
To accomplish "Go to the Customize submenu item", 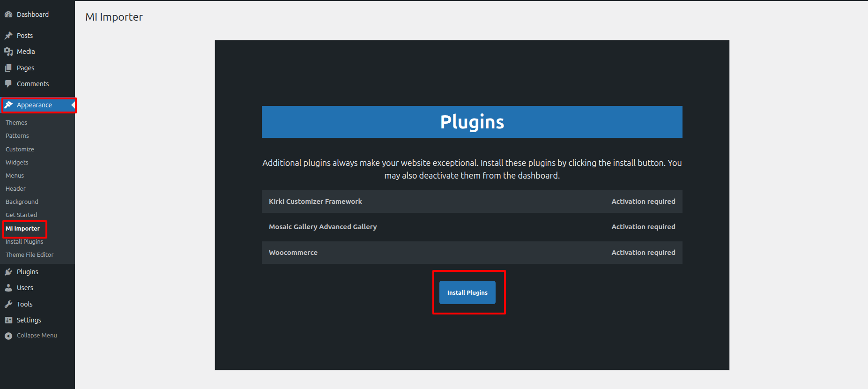I will [20, 150].
